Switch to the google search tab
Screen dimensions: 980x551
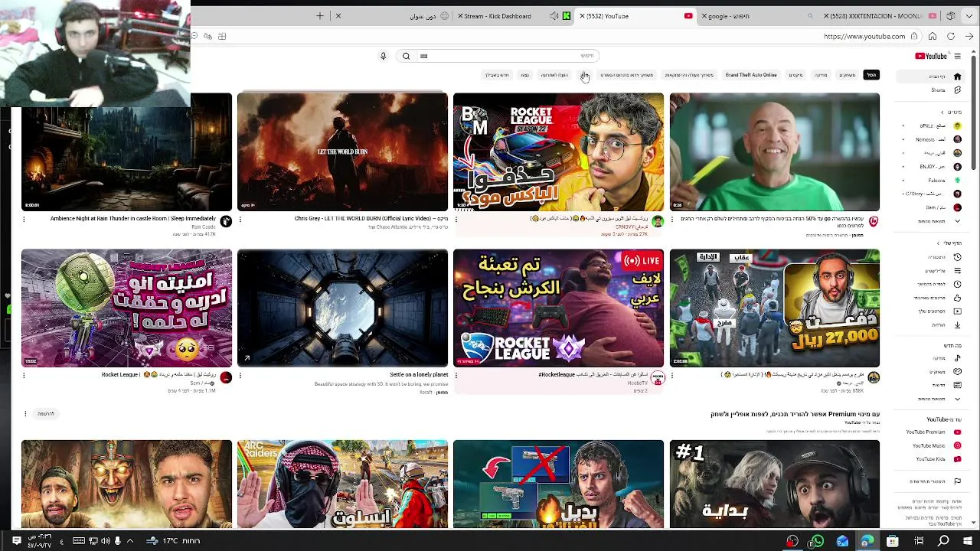758,16
